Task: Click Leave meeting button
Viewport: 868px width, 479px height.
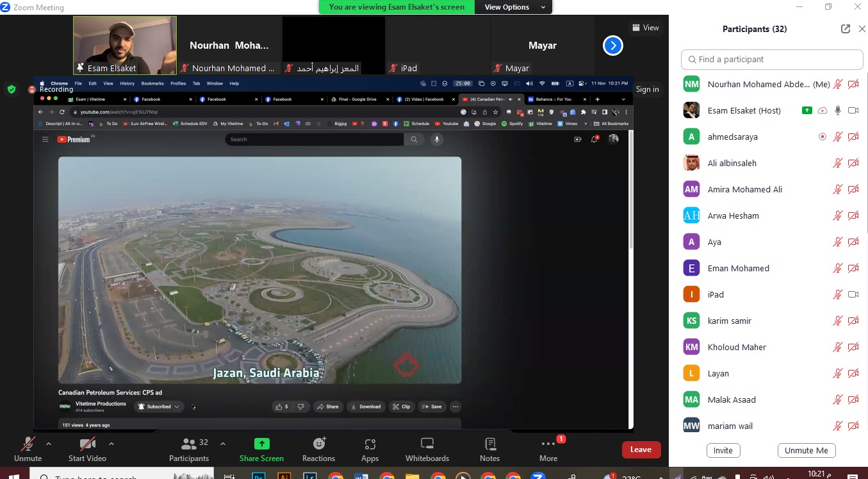Action: [x=641, y=450]
